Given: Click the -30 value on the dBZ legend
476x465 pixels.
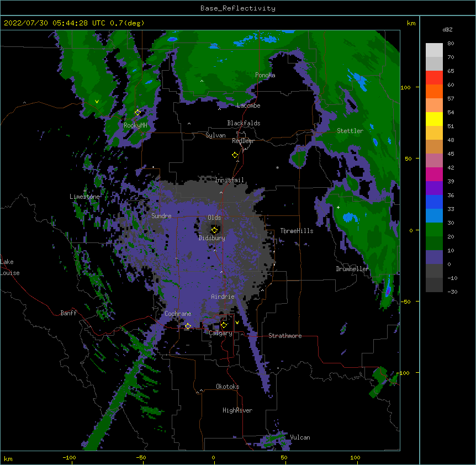Looking at the screenshot, I should pyautogui.click(x=452, y=292).
